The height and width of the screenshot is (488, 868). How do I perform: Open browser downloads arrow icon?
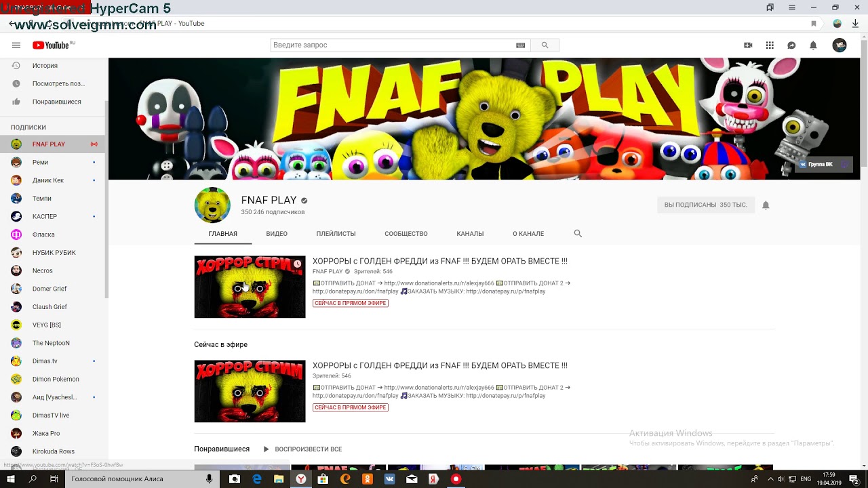855,24
